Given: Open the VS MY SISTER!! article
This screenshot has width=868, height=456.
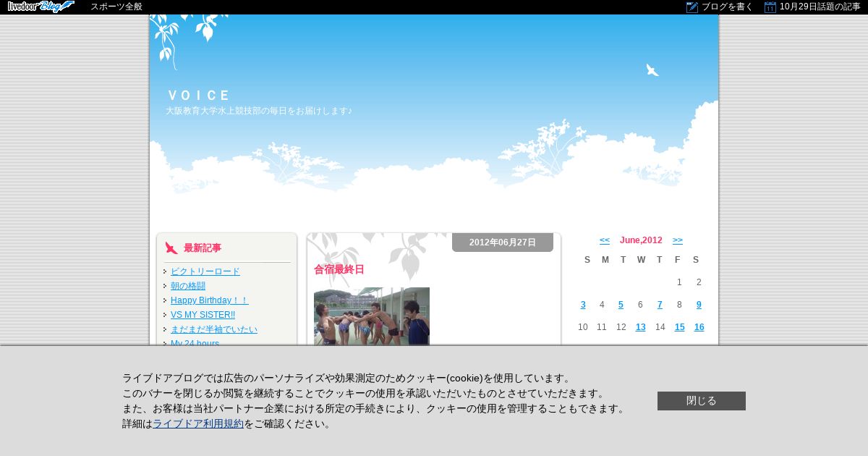Looking at the screenshot, I should [x=203, y=315].
